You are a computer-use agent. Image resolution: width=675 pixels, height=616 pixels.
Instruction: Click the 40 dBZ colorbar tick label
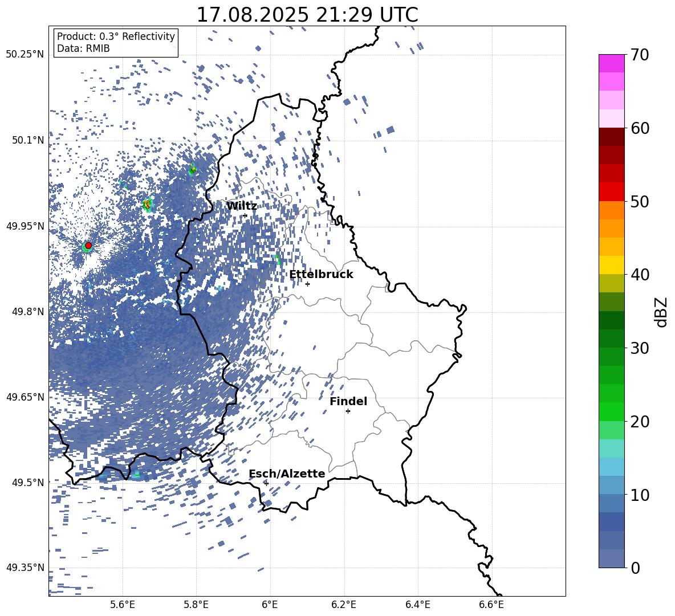click(639, 275)
